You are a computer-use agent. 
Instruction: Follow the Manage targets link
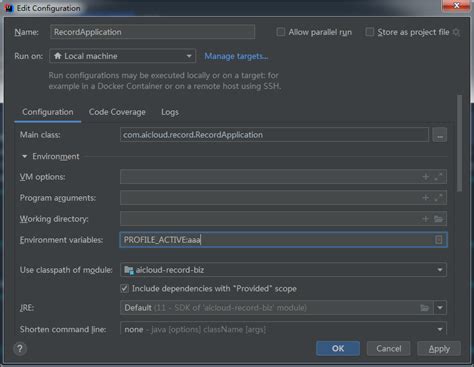[236, 56]
